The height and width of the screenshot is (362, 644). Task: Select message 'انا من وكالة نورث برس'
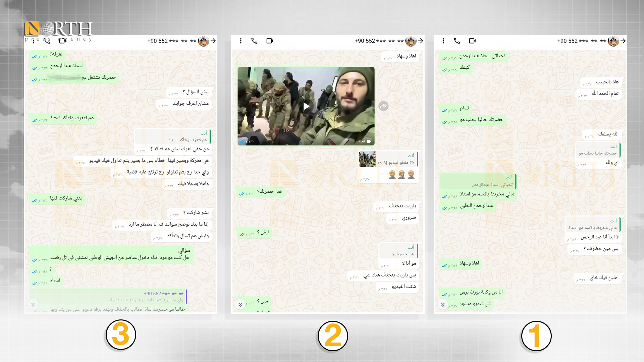pos(472,293)
